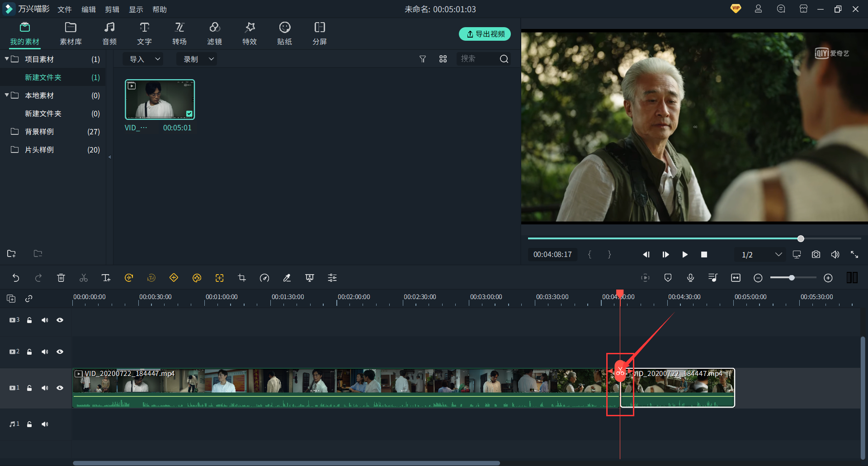The image size is (868, 466).
Task: Click the timeline zoom slider handle
Action: point(792,278)
